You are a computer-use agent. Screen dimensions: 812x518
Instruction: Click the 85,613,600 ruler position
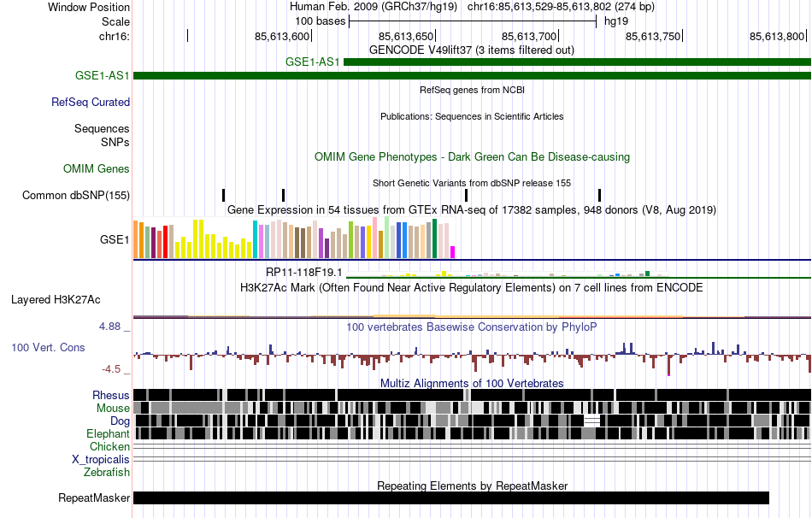282,36
